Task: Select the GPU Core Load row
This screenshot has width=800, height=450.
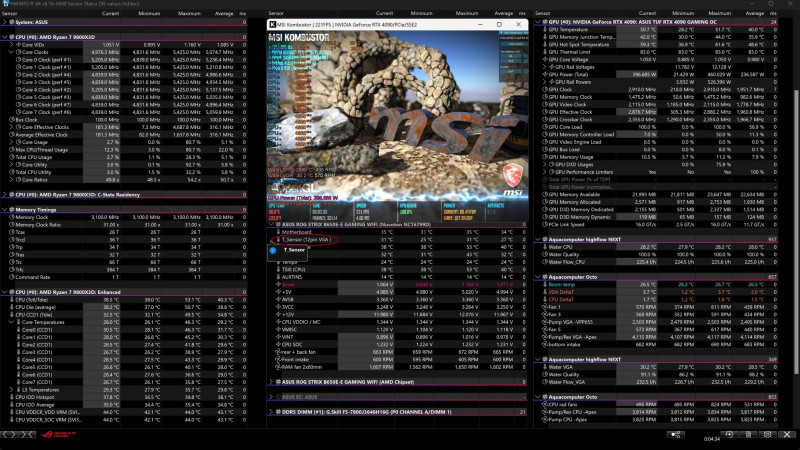Action: 656,127
